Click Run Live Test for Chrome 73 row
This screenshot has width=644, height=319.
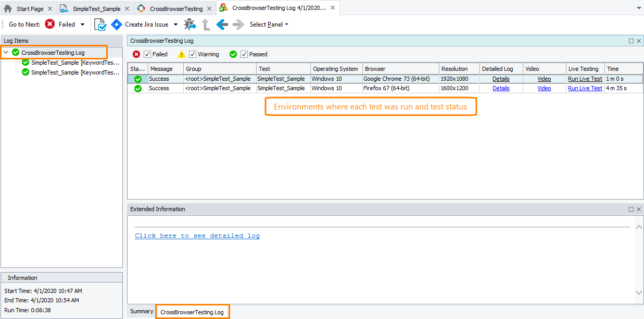coord(585,79)
